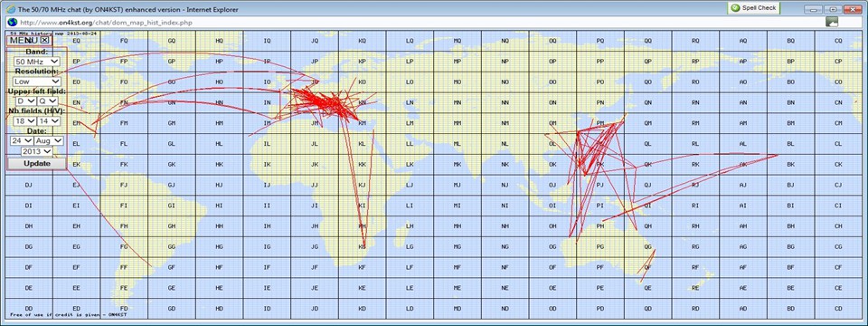This screenshot has height=326, width=868.
Task: Click the compatibility icon at the address bar's right
Action: click(x=832, y=22)
